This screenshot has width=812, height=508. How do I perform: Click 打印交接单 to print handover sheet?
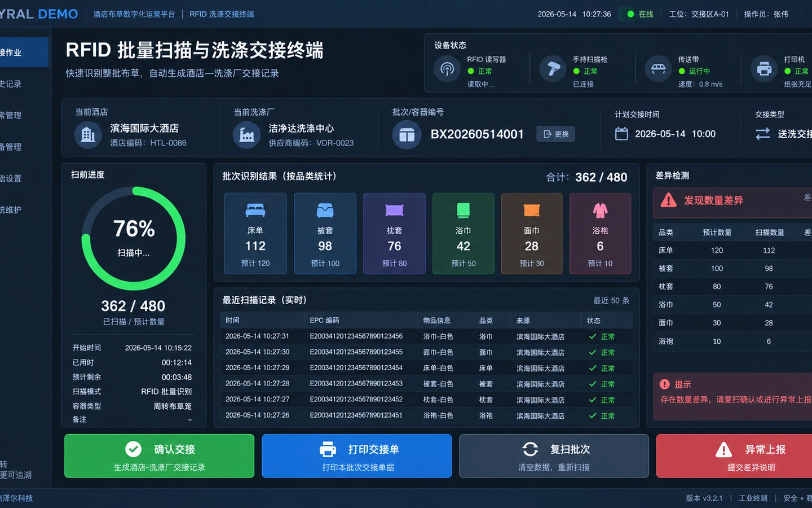tap(356, 456)
